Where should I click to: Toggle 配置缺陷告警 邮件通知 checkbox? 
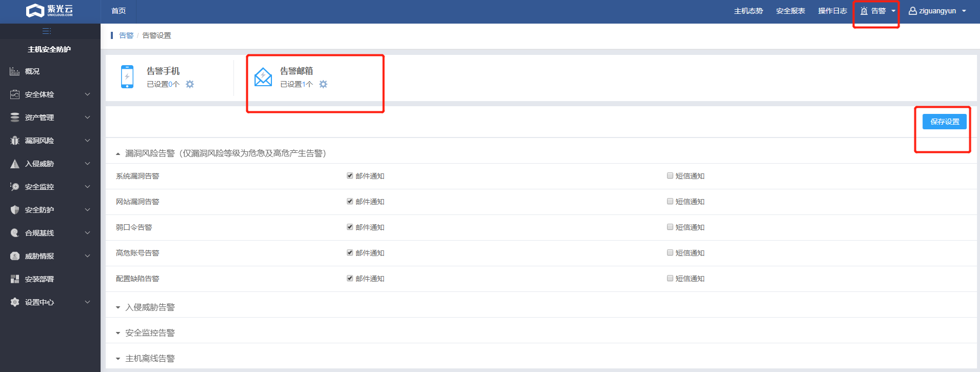click(x=350, y=278)
